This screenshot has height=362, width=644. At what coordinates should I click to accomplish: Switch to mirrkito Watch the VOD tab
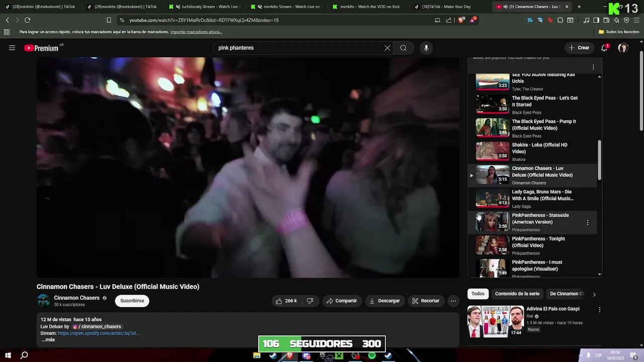(x=366, y=7)
